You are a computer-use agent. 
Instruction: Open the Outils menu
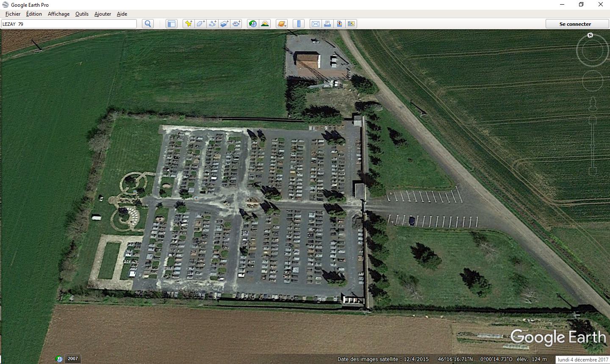82,14
